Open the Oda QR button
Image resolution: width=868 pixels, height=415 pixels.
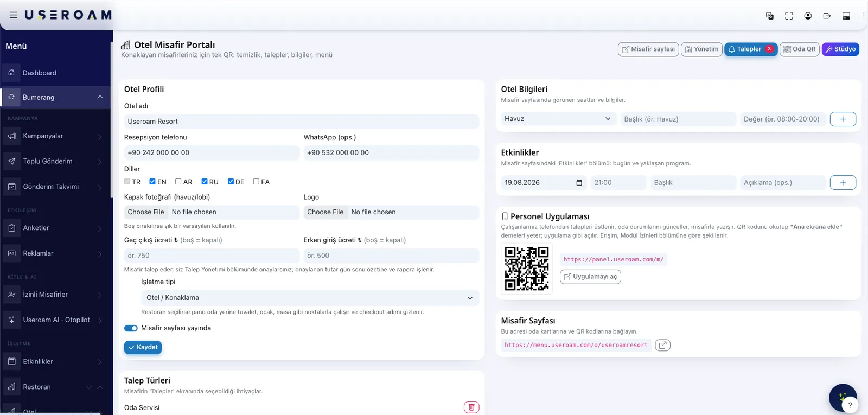pyautogui.click(x=800, y=49)
